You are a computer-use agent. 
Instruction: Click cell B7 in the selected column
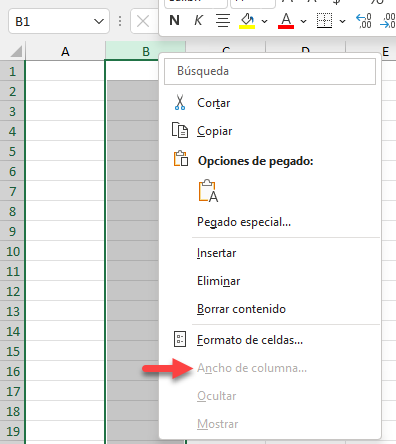(x=133, y=191)
